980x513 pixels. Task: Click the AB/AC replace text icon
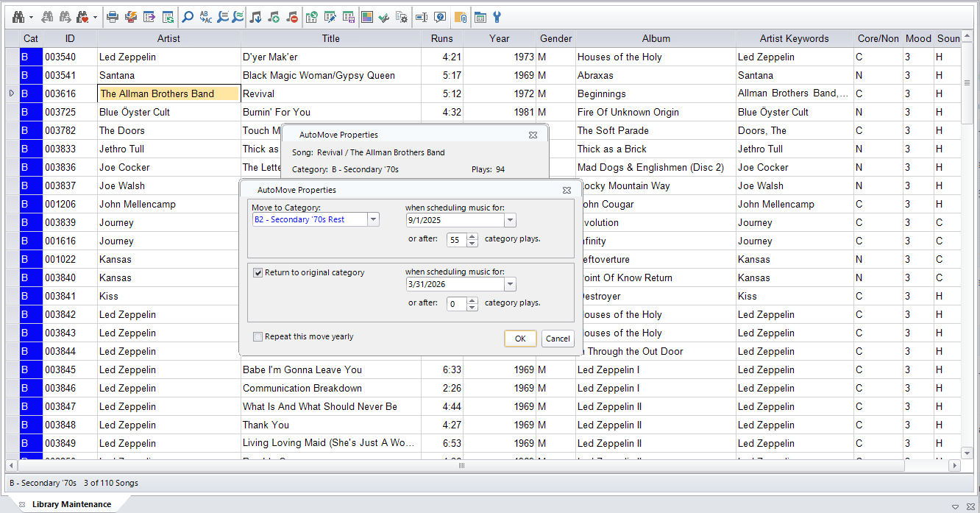205,16
